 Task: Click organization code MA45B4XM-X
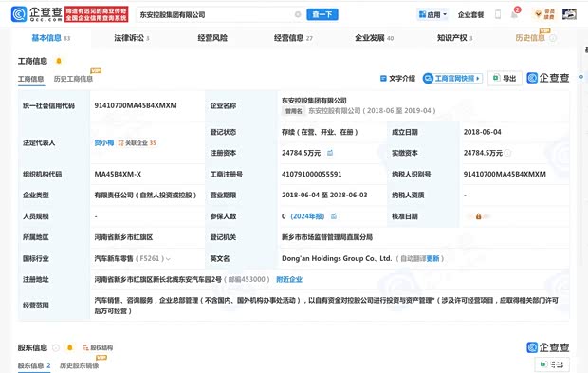coord(118,174)
